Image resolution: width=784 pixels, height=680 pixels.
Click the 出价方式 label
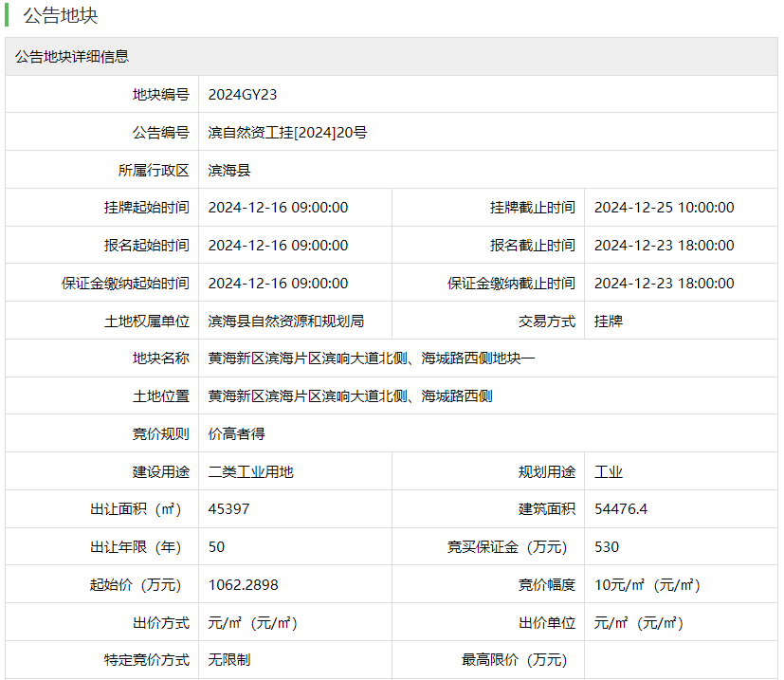(x=161, y=623)
